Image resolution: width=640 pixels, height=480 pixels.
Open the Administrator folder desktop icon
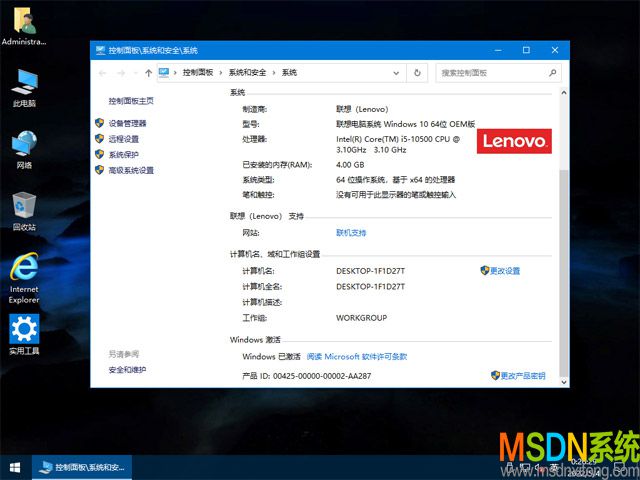(24, 27)
